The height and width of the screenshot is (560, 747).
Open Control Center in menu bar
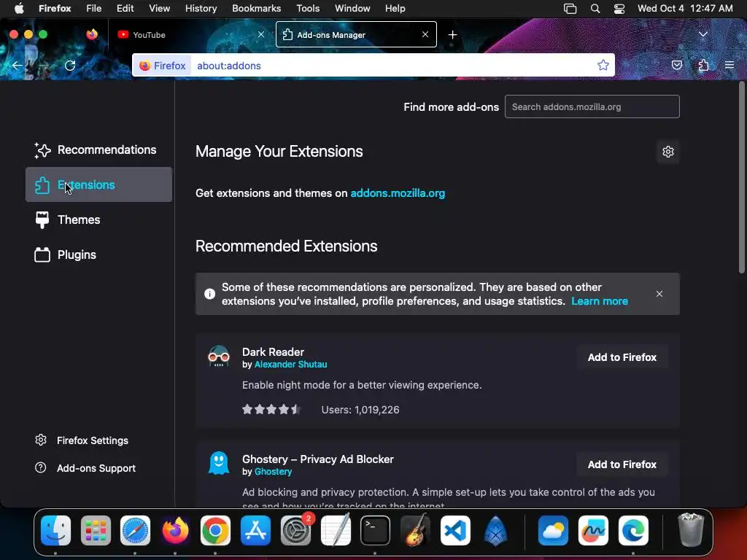tap(619, 9)
